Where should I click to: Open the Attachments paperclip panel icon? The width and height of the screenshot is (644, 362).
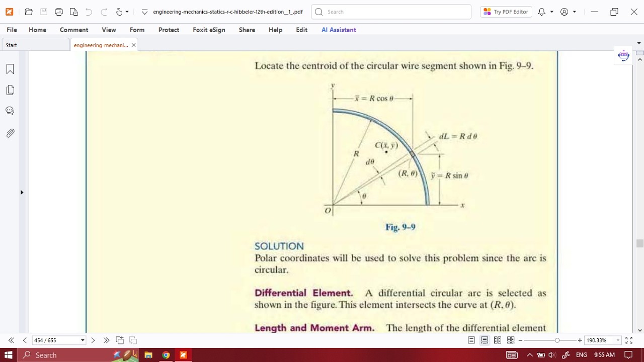tap(10, 133)
